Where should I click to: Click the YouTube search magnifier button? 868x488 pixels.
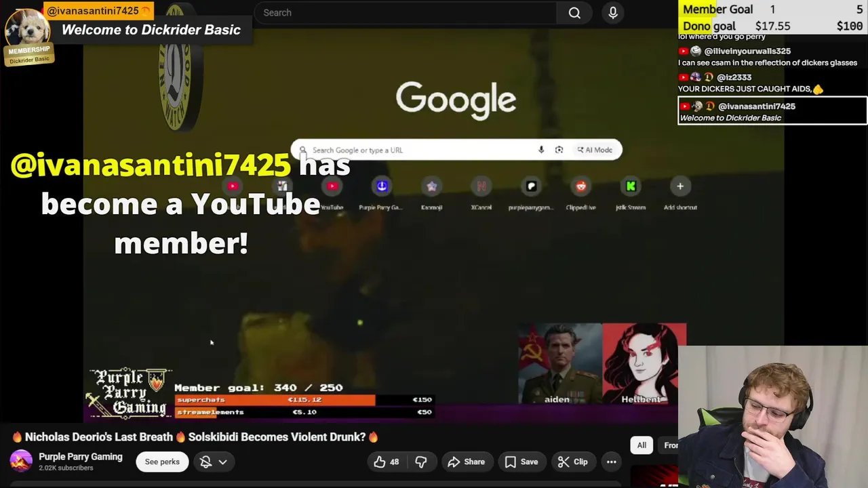[x=574, y=13]
